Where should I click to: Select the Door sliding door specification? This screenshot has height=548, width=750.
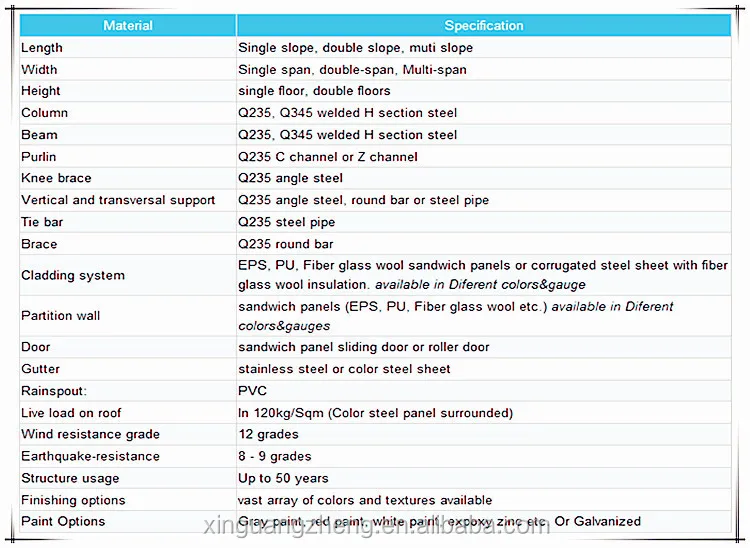[x=364, y=347]
